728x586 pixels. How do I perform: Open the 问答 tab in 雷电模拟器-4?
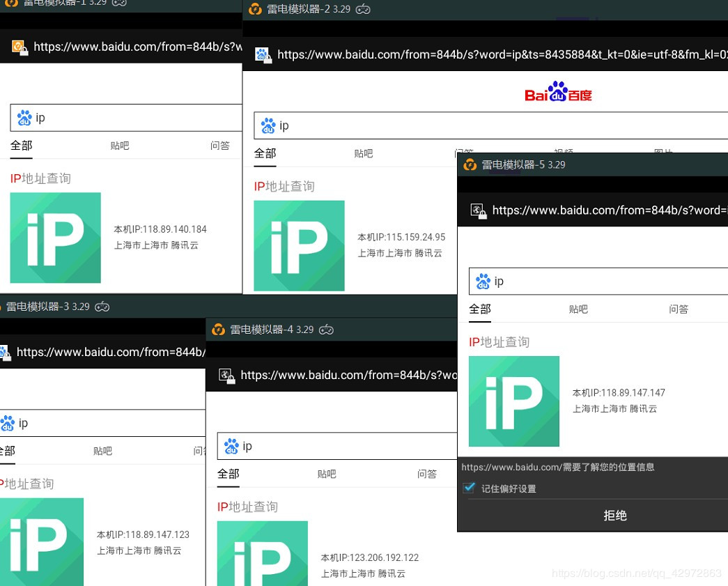click(427, 474)
